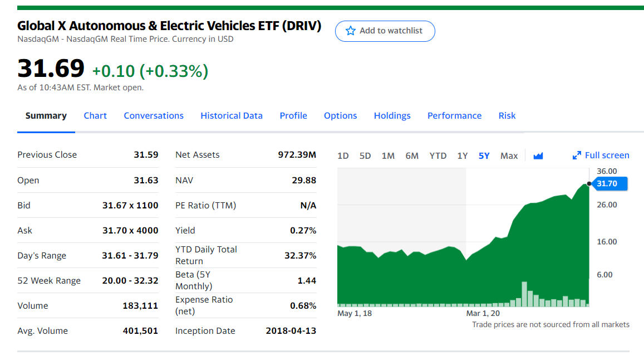Click the Bid value 31.67 x 1100
Viewport: 644px width, 360px height.
[x=130, y=205]
